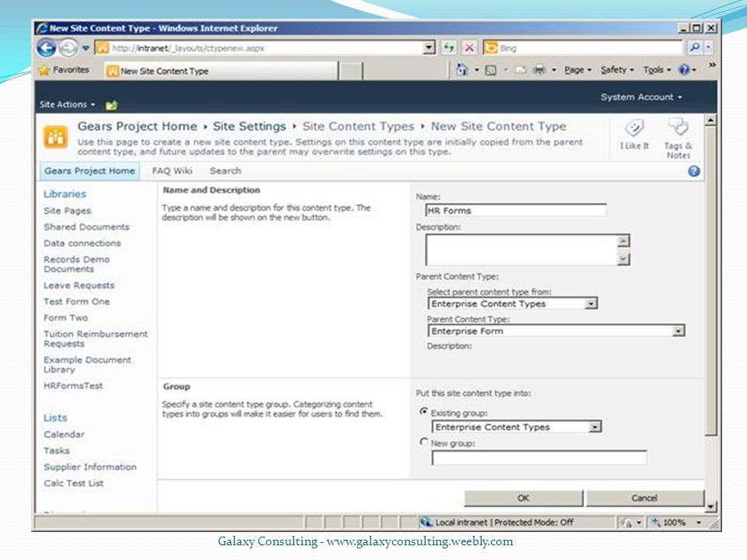The height and width of the screenshot is (560, 747).
Task: Open the HRFormsTest link
Action: click(73, 386)
